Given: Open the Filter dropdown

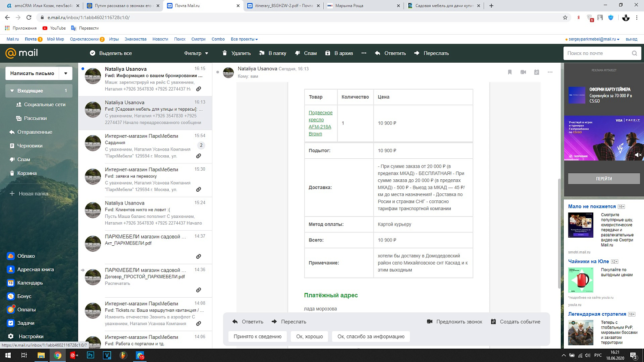Looking at the screenshot, I should (196, 53).
